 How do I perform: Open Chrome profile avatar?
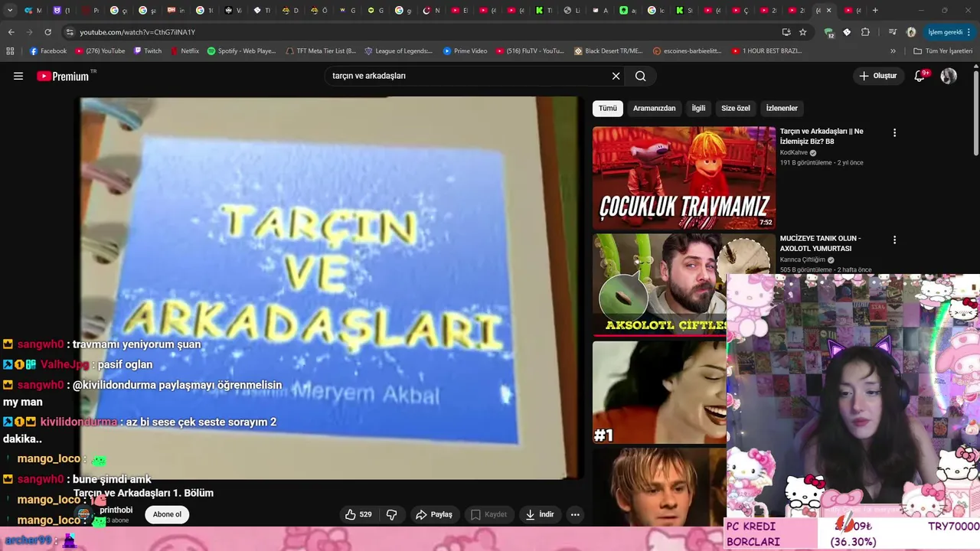pyautogui.click(x=911, y=32)
